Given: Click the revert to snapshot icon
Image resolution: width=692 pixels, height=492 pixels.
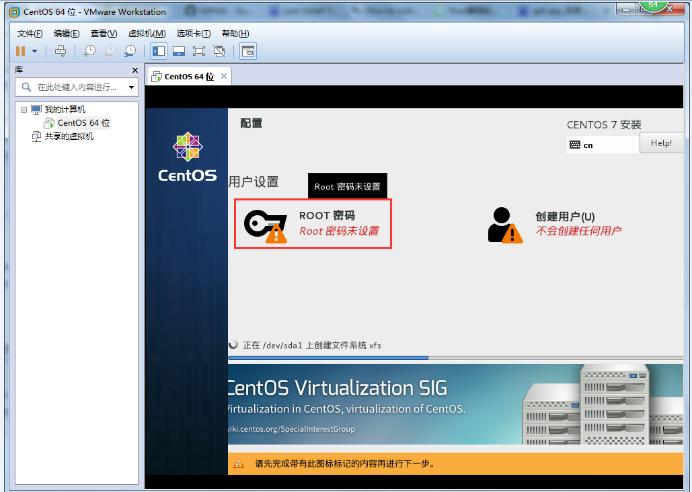Looking at the screenshot, I should point(110,51).
